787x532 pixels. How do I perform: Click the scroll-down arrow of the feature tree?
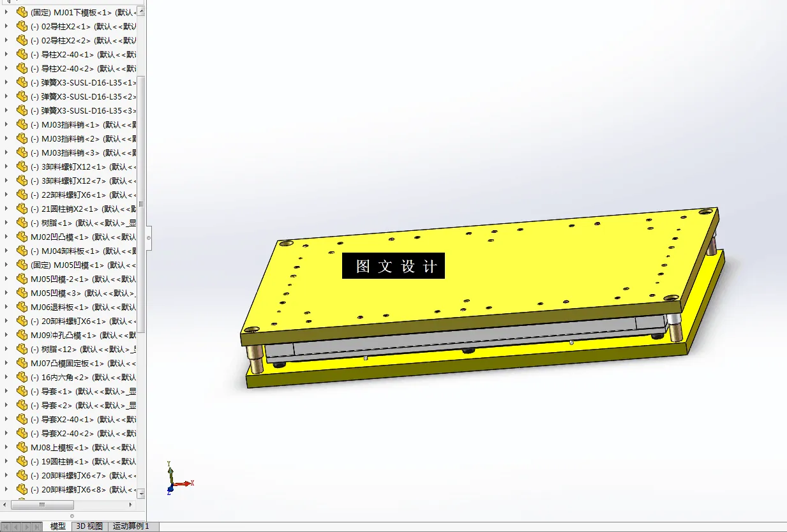(141, 493)
